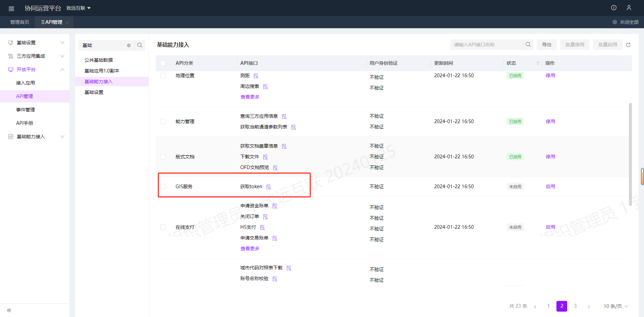Click the status column filter icon
Image resolution: width=644 pixels, height=317 pixels.
(538, 63)
